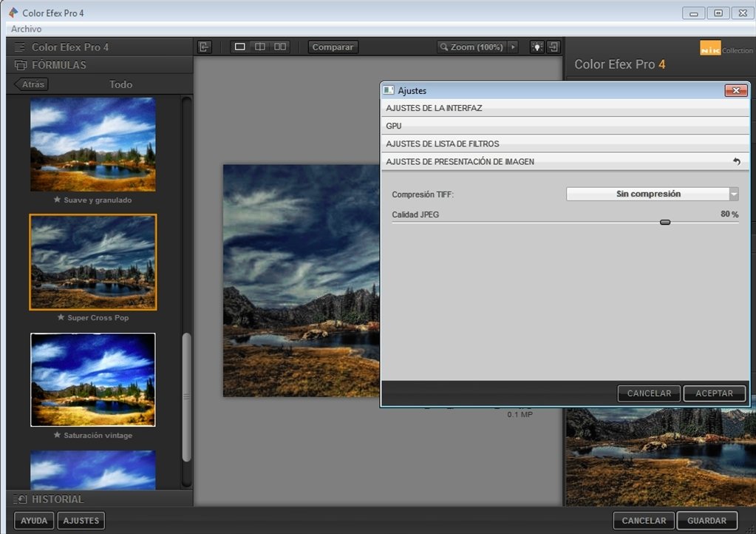
Task: Go back with the Atrás button
Action: 31,84
